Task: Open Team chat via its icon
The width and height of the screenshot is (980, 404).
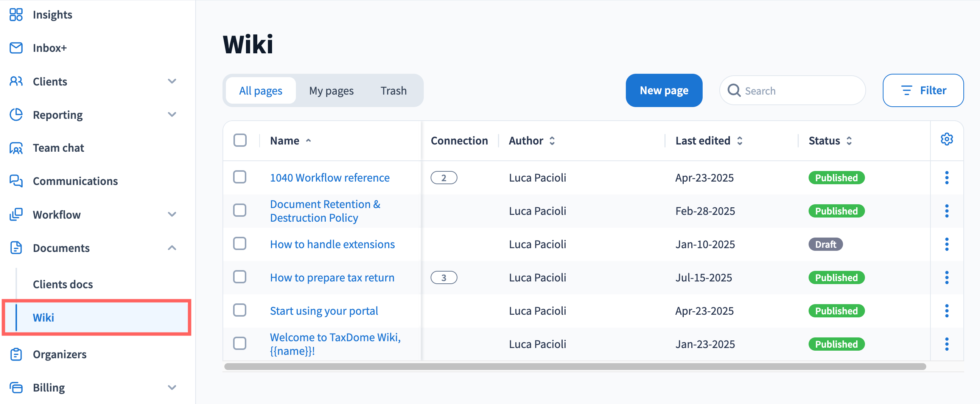Action: pyautogui.click(x=16, y=148)
